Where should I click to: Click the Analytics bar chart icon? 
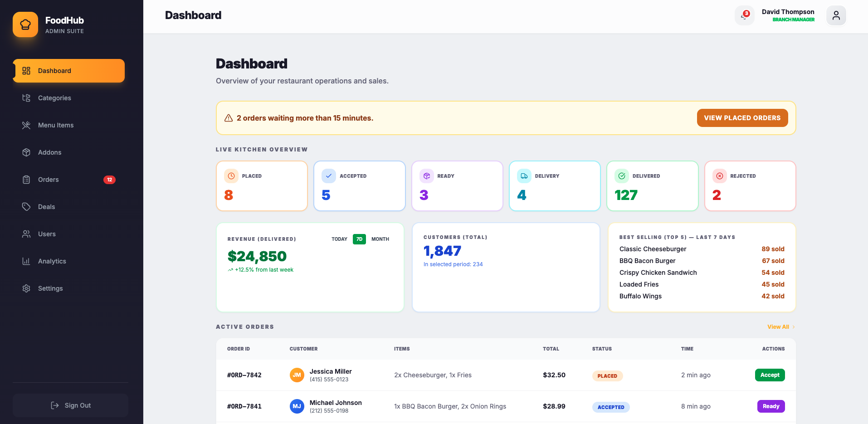pyautogui.click(x=26, y=261)
